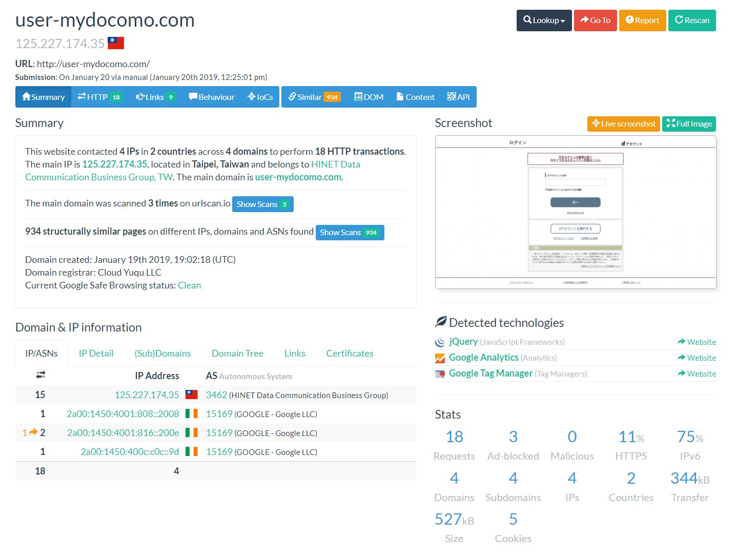Visit the jQuery Website link
736x560 pixels.
pyautogui.click(x=697, y=342)
